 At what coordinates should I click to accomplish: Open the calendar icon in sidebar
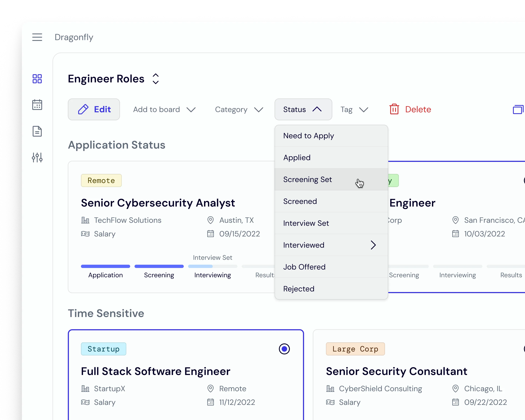click(37, 105)
